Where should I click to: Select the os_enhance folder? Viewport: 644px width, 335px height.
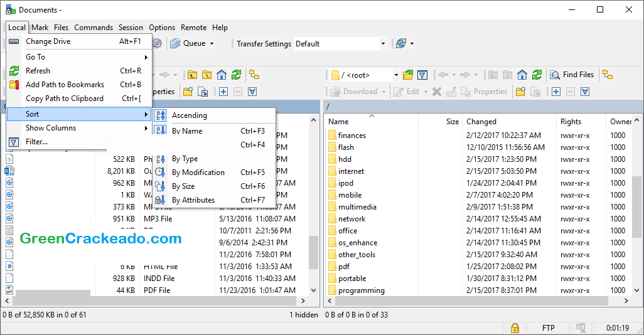[x=357, y=243]
